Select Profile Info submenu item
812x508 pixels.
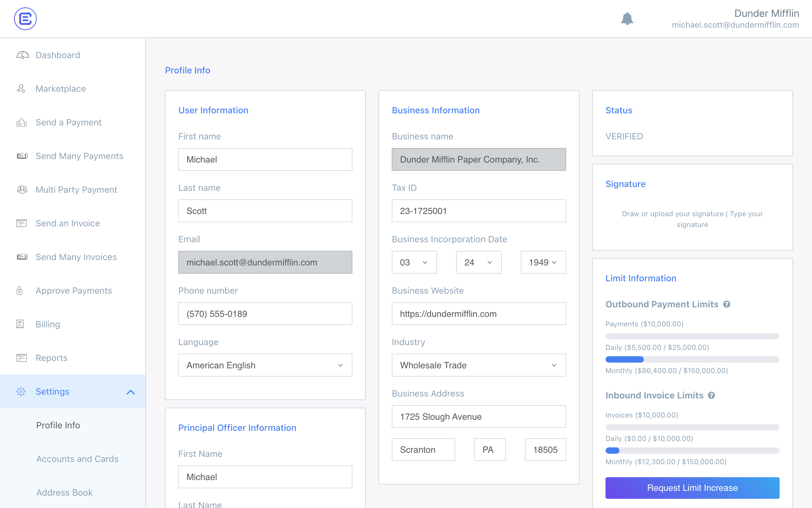pyautogui.click(x=58, y=425)
